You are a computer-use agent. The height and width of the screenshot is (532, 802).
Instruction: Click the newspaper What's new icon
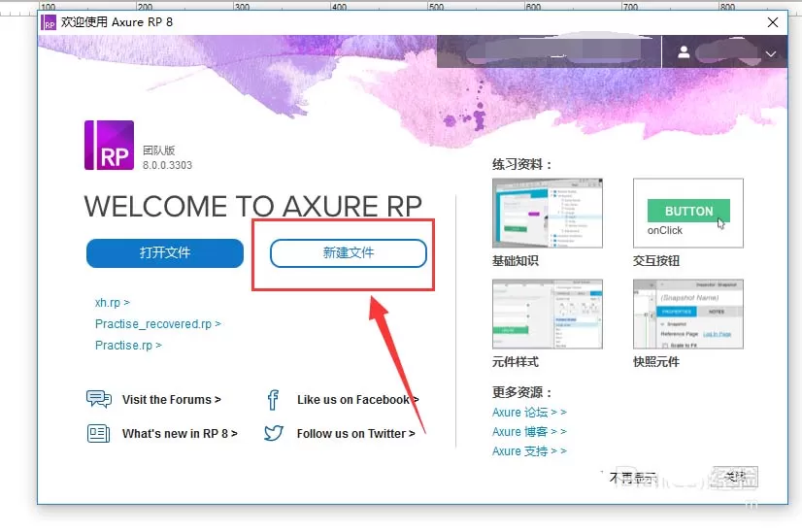[98, 433]
